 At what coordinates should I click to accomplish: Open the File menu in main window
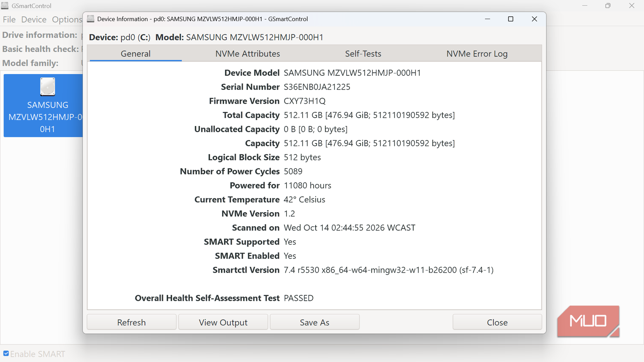tap(9, 20)
